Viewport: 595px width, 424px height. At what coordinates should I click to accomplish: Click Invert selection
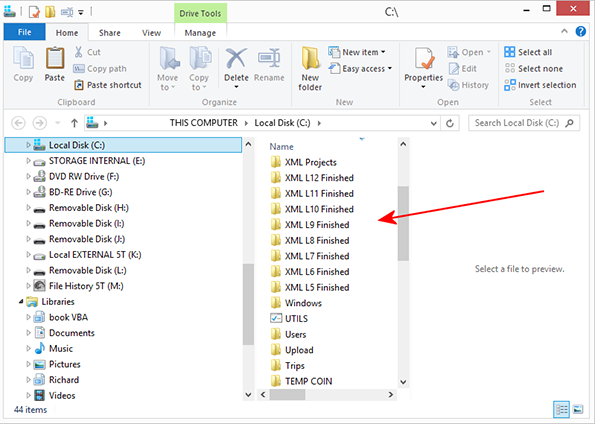(540, 85)
